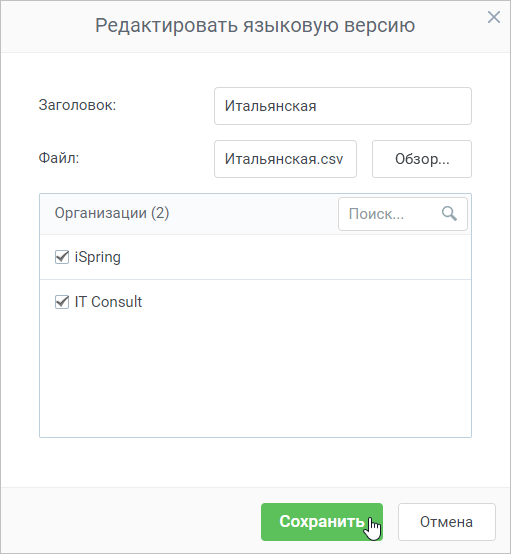
Task: Select the IT Consult organization label
Action: point(108,302)
